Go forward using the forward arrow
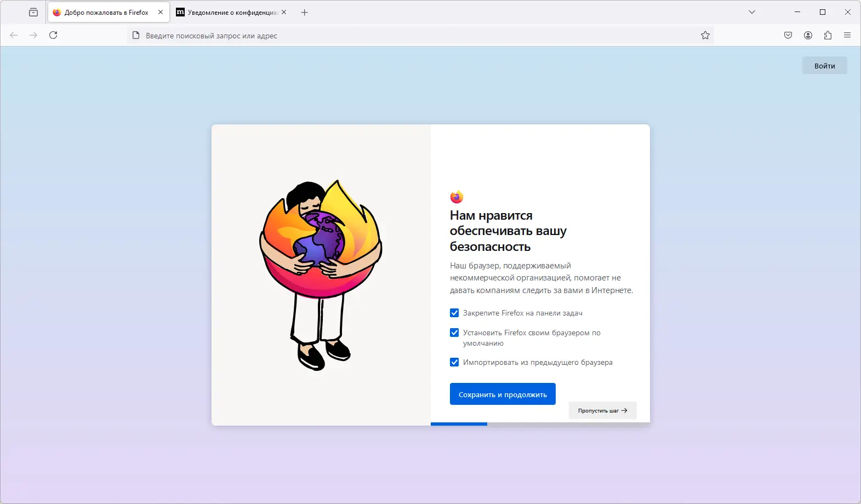Image resolution: width=861 pixels, height=504 pixels. point(33,35)
